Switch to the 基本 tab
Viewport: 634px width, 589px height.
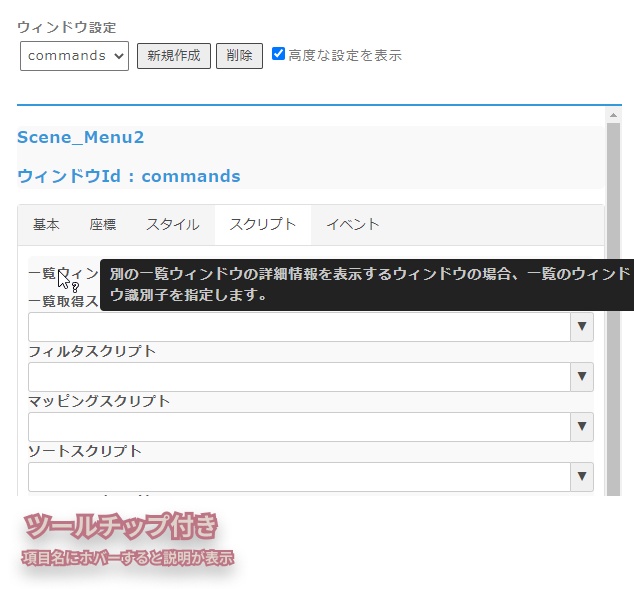coord(46,224)
